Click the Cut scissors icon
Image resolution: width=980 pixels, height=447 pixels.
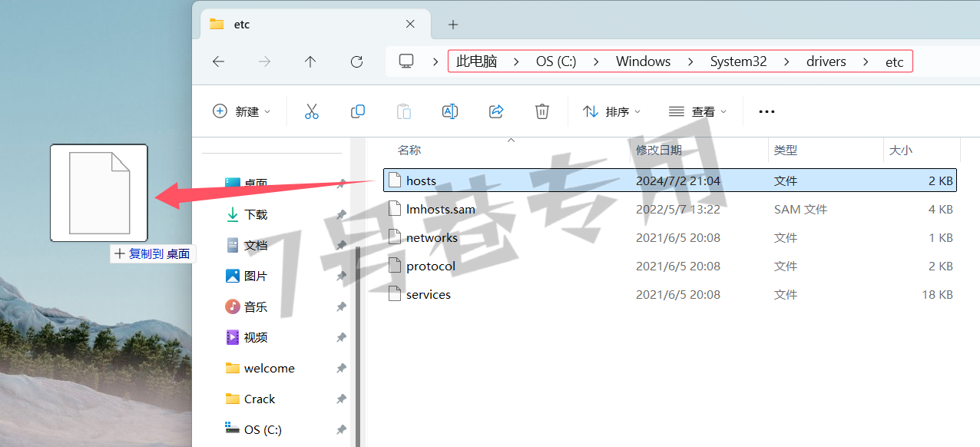(x=311, y=111)
